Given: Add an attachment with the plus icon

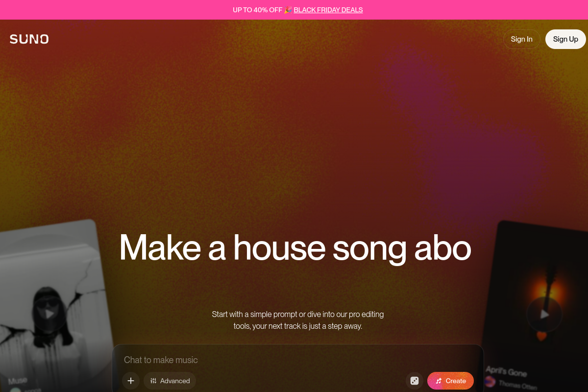Looking at the screenshot, I should [x=131, y=381].
